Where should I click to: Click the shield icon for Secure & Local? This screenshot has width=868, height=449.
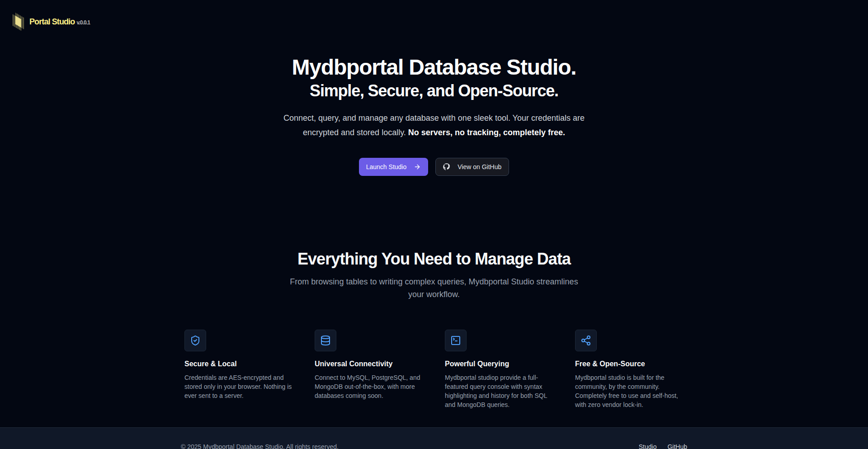(x=195, y=340)
